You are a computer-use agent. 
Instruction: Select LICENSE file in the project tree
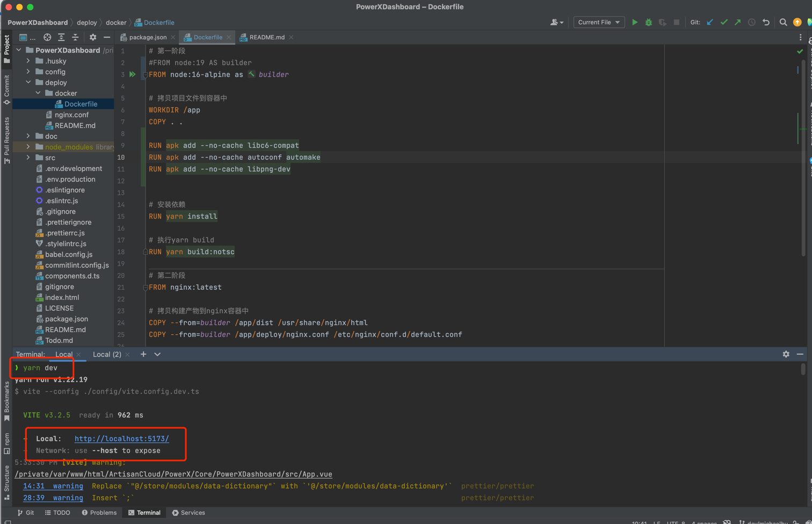pyautogui.click(x=59, y=308)
